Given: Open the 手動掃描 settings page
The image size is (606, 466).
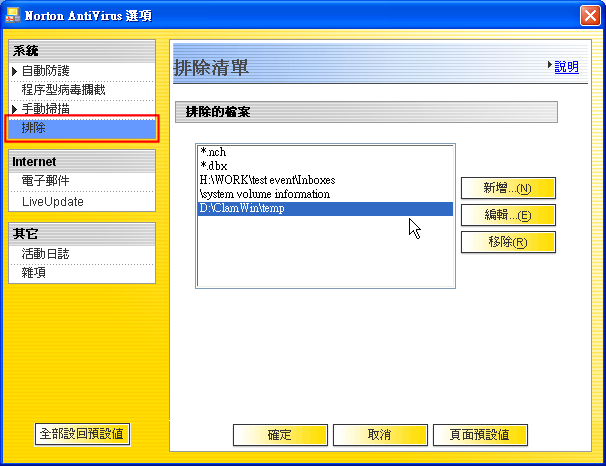Looking at the screenshot, I should tap(46, 109).
